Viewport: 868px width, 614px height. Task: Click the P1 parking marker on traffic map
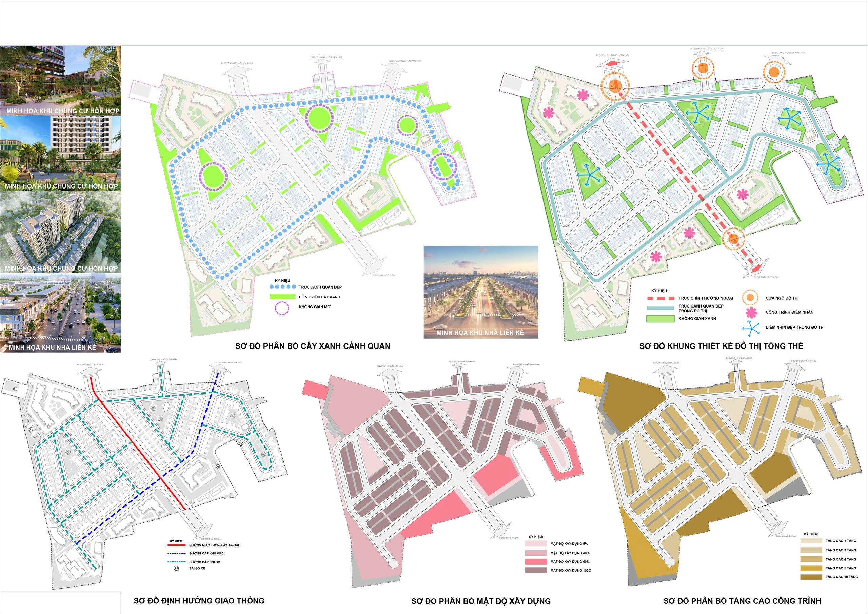[16, 389]
